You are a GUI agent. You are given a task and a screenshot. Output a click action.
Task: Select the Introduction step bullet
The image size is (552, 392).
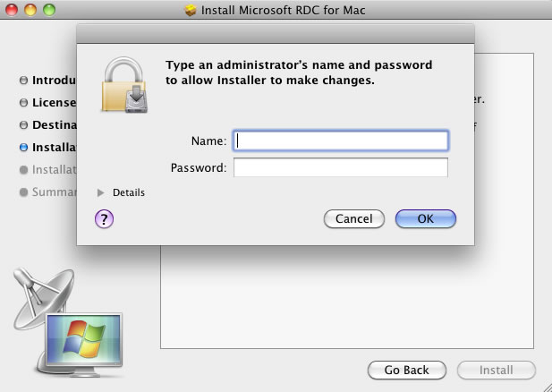pyautogui.click(x=23, y=81)
